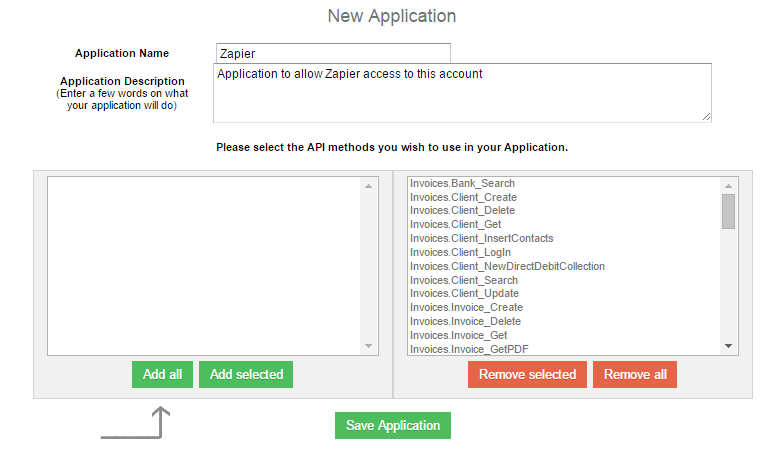Click the Application Description text area
This screenshot has width=779, height=464.
[463, 93]
